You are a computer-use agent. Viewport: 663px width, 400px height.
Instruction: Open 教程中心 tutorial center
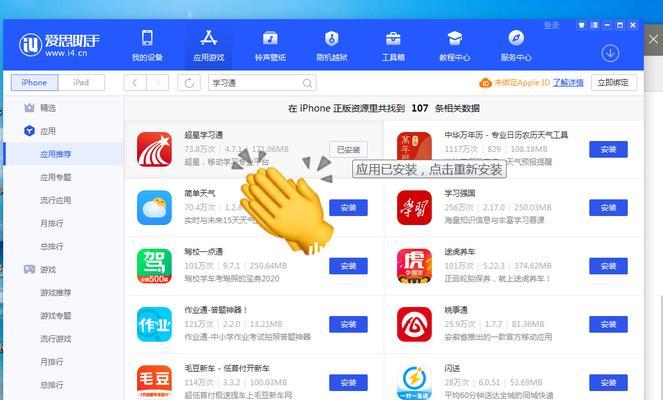pyautogui.click(x=455, y=46)
